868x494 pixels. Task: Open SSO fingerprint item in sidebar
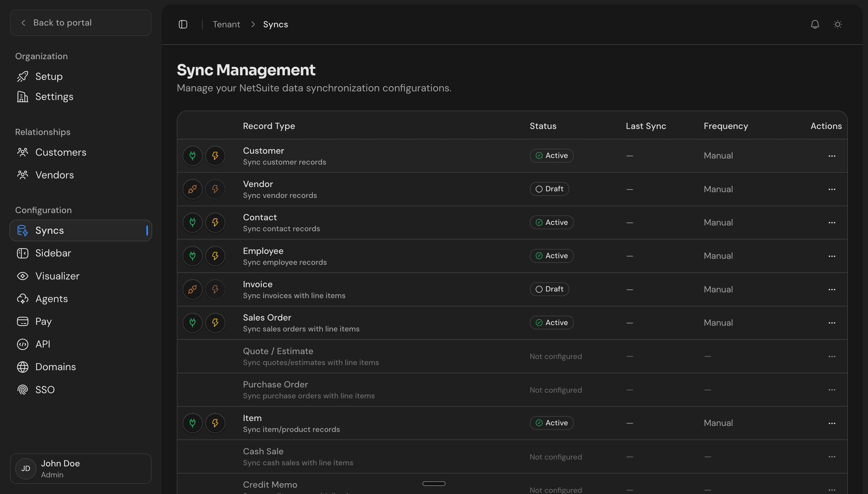(x=45, y=390)
